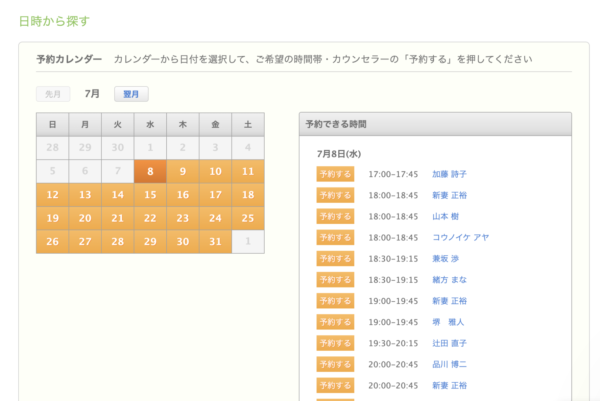Open counselor profile 緒方 まな
Viewport: 600px width, 401px height.
[450, 280]
